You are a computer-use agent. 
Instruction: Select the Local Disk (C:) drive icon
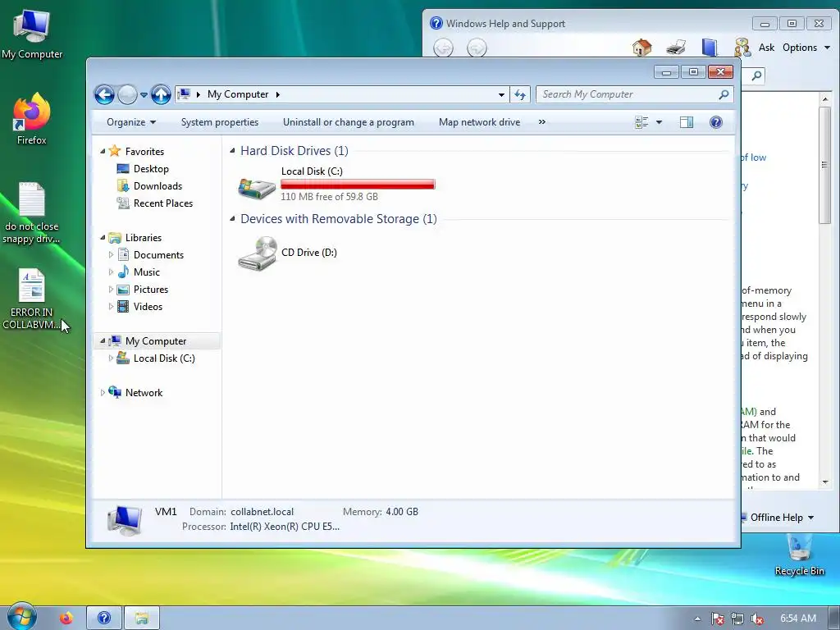(257, 187)
